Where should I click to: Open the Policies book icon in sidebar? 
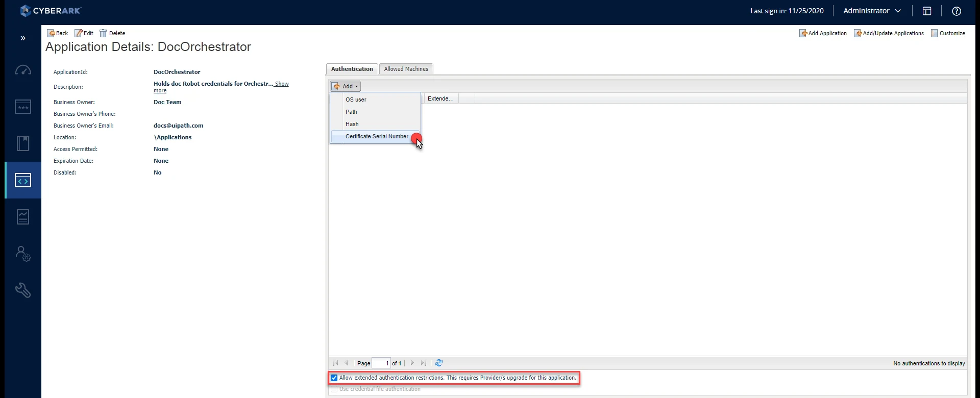point(23,143)
